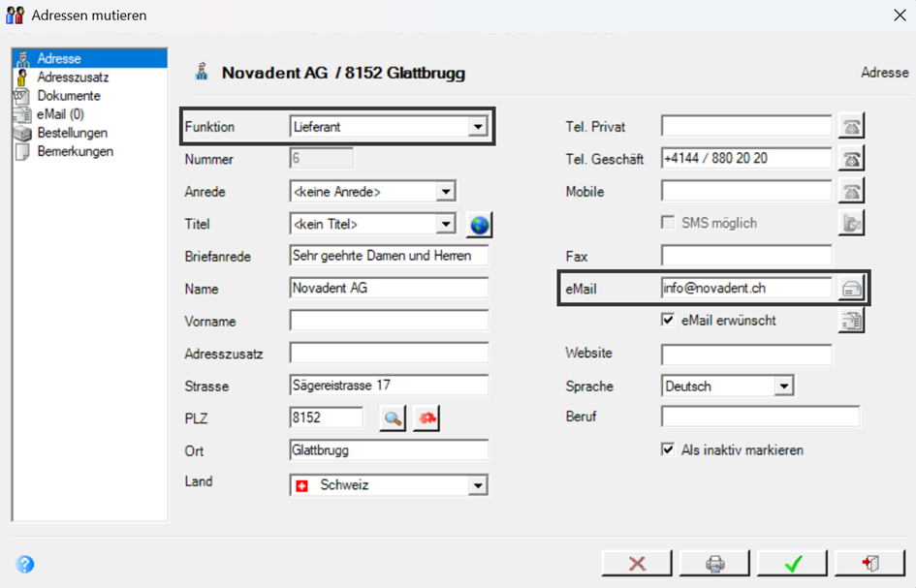Image resolution: width=916 pixels, height=588 pixels.
Task: Click the magnifier search icon beside PLZ
Action: 393,418
